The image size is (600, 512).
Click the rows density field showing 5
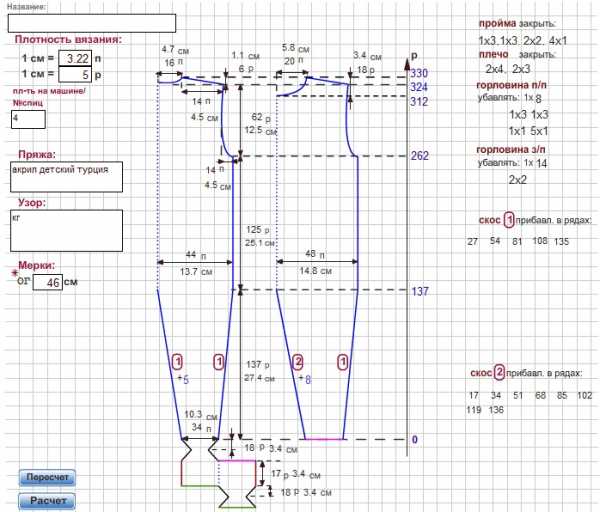[76, 75]
